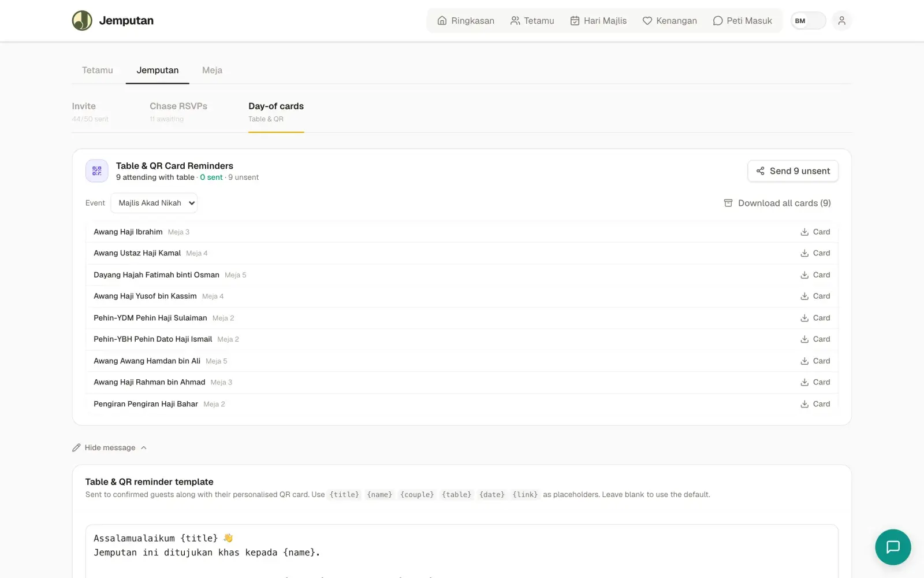
Task: Download card for Pehin-YDM Pehin Haji Sulaiman
Action: point(815,318)
